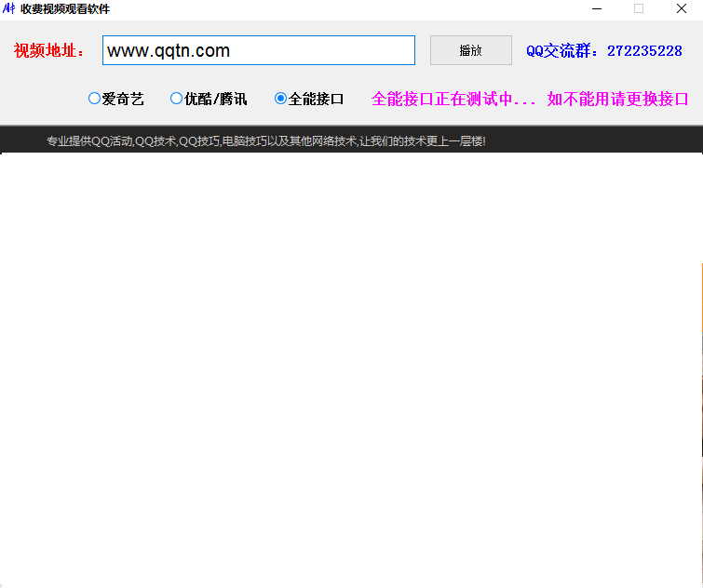Viewport: 703px width, 588px height.
Task: Select the 全能接口 radio option
Action: 309,99
